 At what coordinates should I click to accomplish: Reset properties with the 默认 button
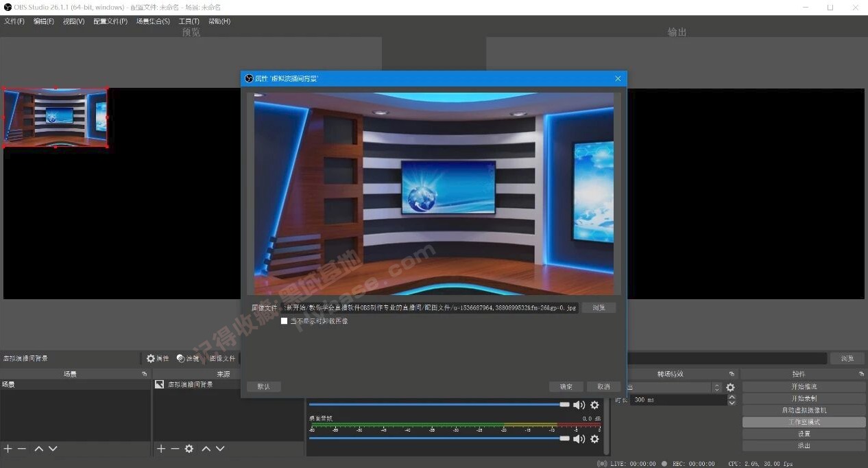click(x=263, y=386)
